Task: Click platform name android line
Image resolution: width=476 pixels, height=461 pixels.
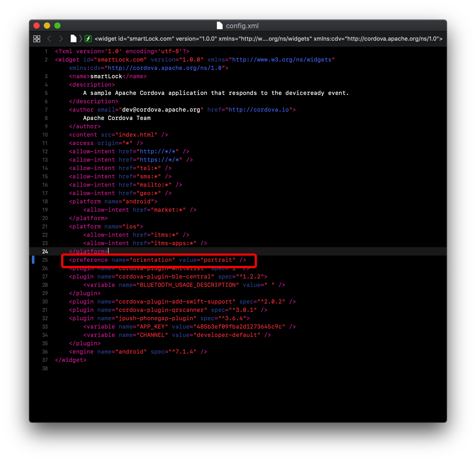Action: (x=113, y=202)
